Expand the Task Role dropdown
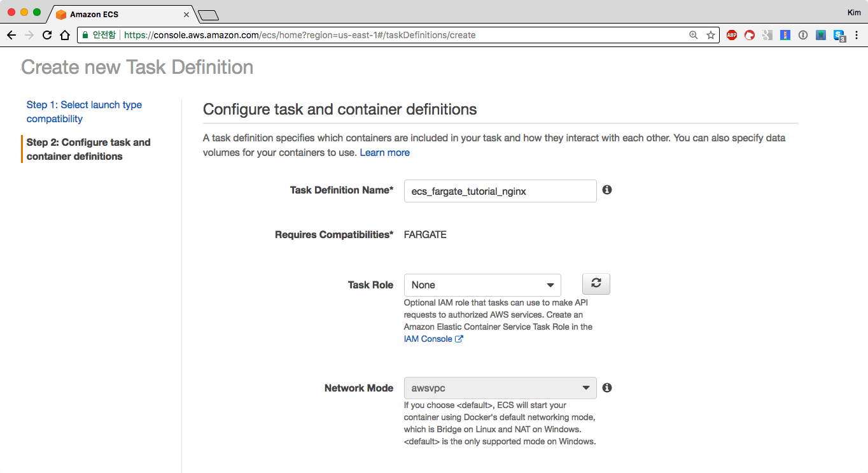The width and height of the screenshot is (868, 473). coord(482,285)
